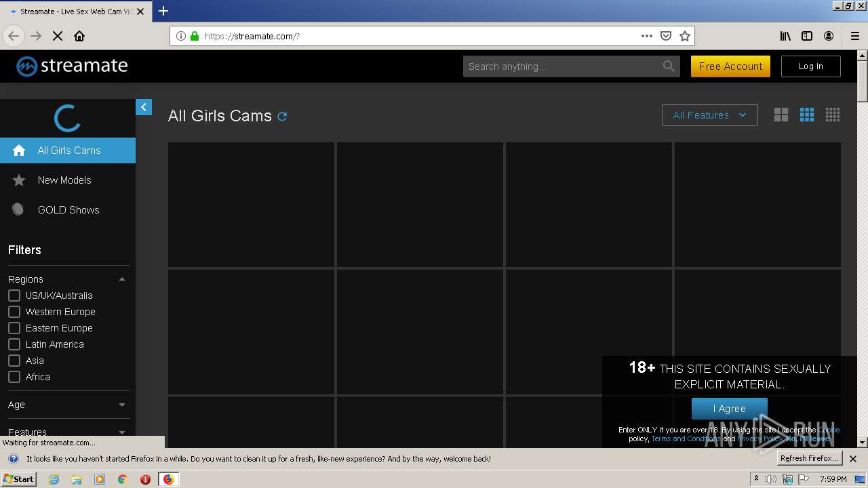Click the first cam thumbnail
868x488 pixels.
click(251, 204)
